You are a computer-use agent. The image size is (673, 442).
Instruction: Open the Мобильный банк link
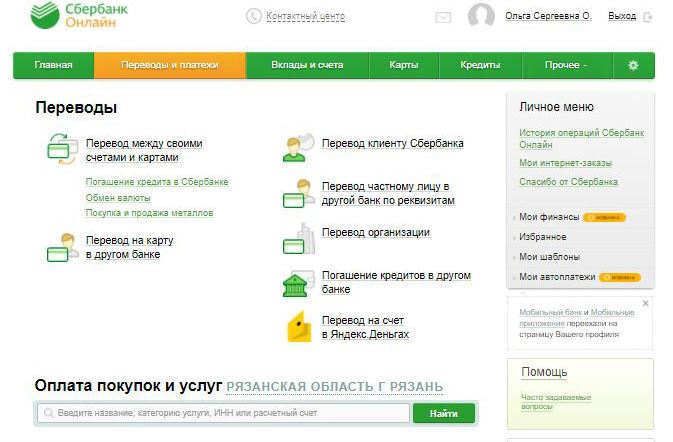pyautogui.click(x=550, y=312)
